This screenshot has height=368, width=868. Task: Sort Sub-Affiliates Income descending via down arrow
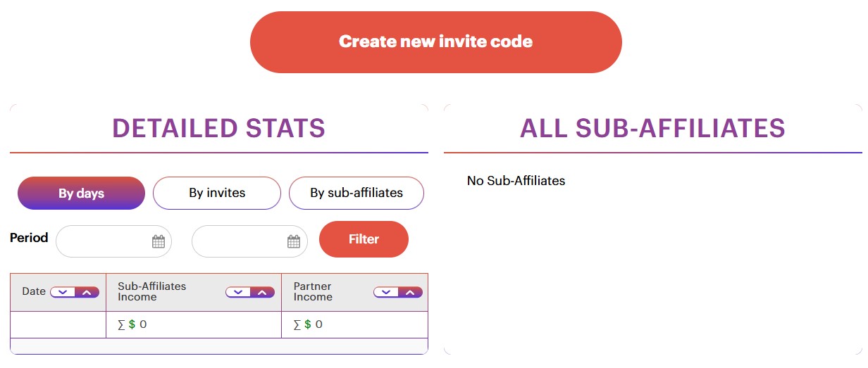click(x=238, y=292)
